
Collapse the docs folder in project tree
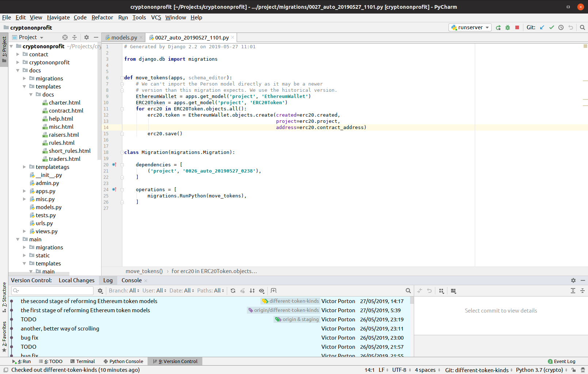[18, 71]
